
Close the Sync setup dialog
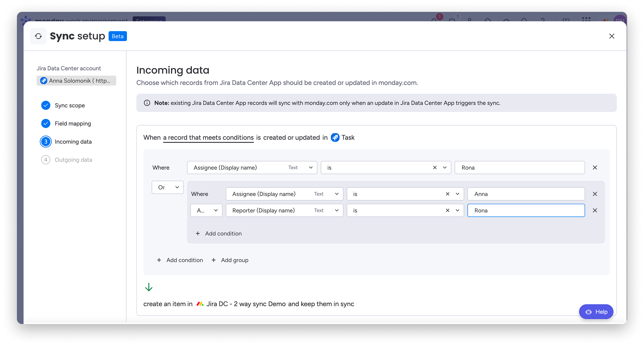click(611, 36)
